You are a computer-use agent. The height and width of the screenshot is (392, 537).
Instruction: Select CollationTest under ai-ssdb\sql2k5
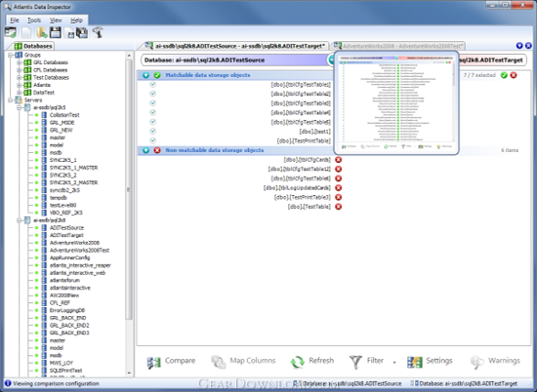[64, 115]
